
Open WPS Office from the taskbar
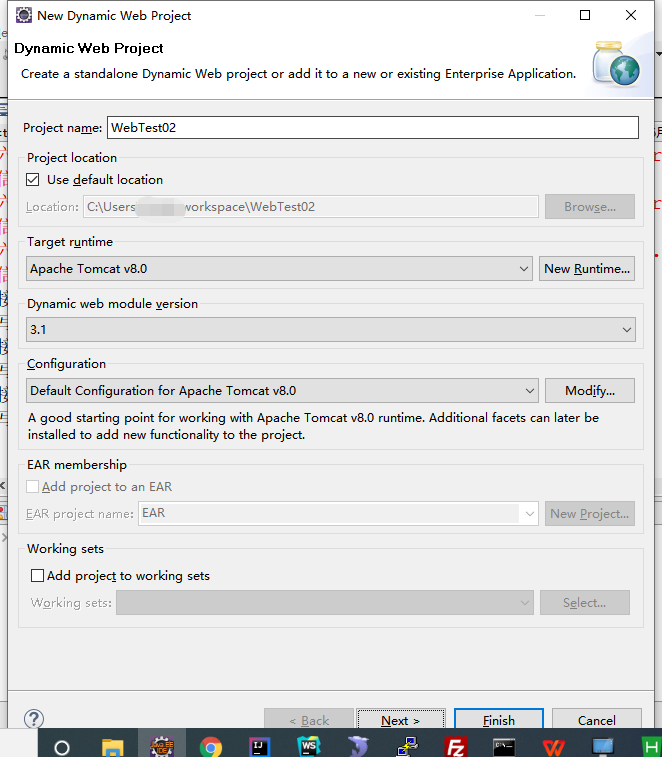[x=553, y=747]
